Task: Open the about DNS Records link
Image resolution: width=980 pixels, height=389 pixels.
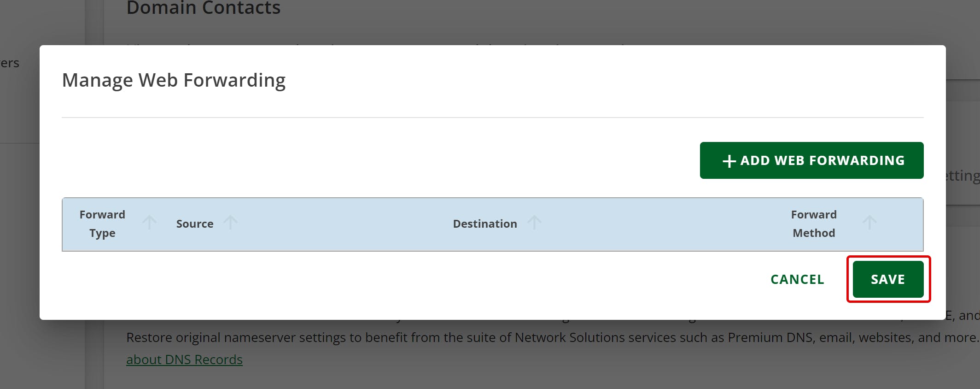Action: tap(184, 360)
